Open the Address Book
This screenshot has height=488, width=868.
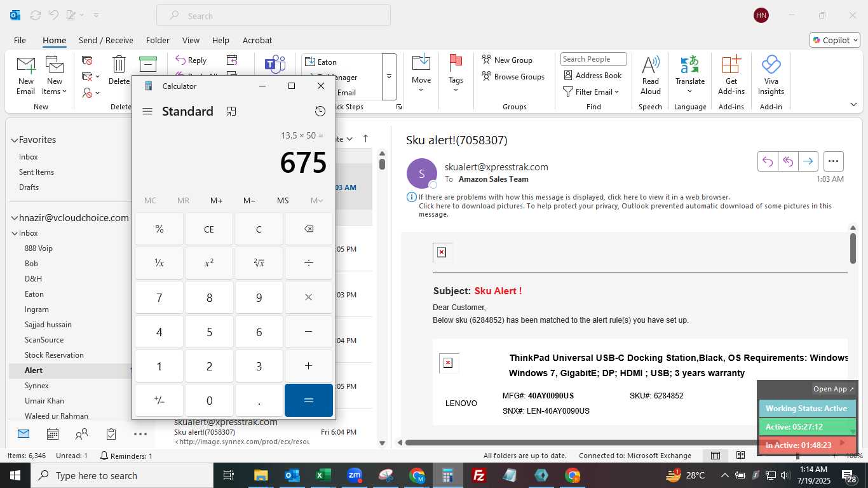593,75
